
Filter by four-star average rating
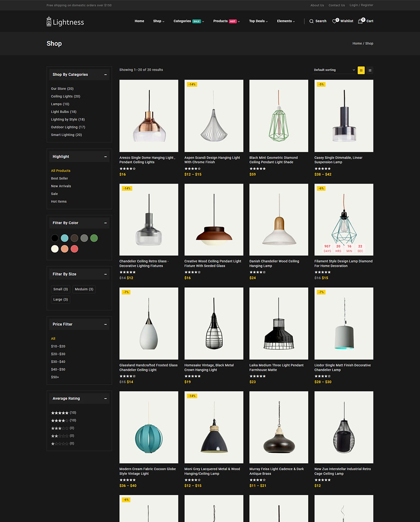(60, 421)
